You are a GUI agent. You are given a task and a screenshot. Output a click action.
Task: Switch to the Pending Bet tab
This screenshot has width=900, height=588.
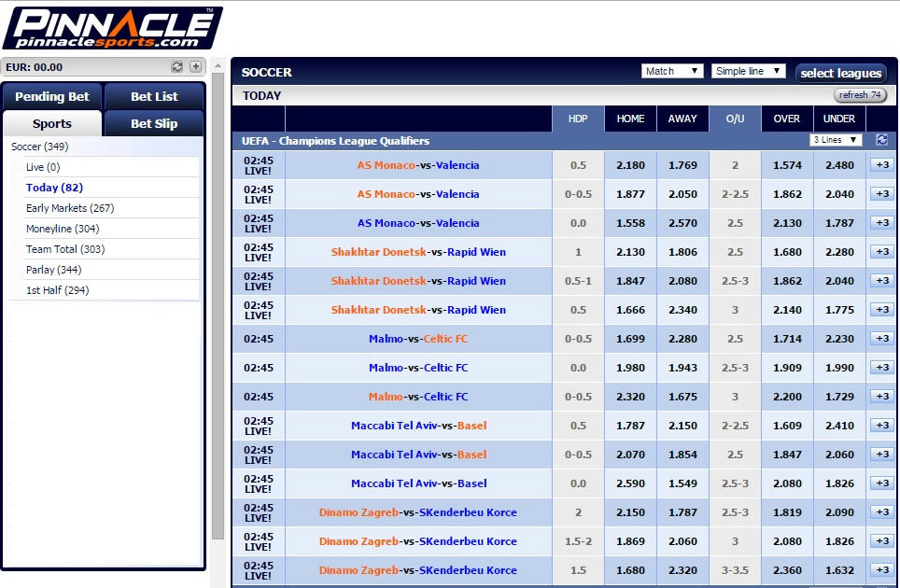coord(52,96)
